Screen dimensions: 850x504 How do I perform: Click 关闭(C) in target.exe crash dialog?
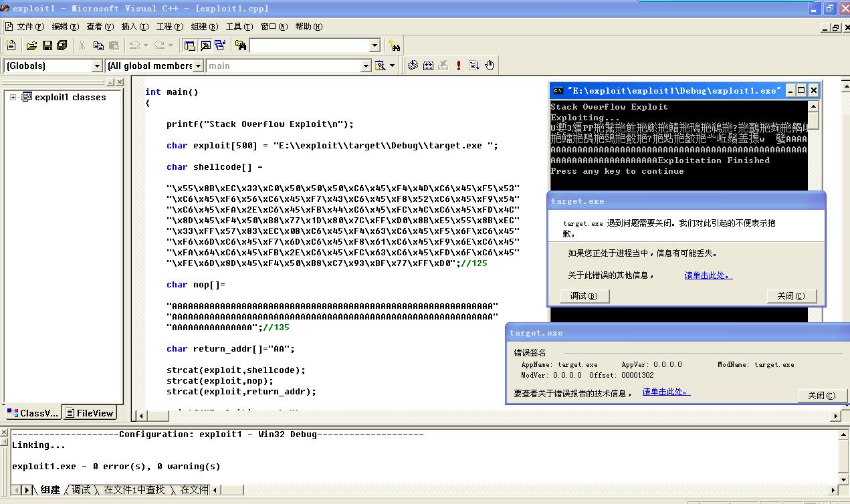[792, 295]
